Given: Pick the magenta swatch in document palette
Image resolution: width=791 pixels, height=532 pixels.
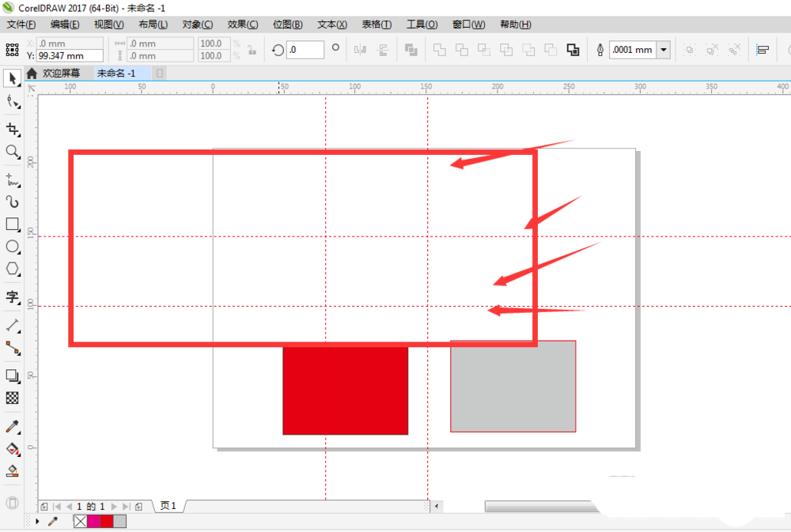Looking at the screenshot, I should pos(93,521).
